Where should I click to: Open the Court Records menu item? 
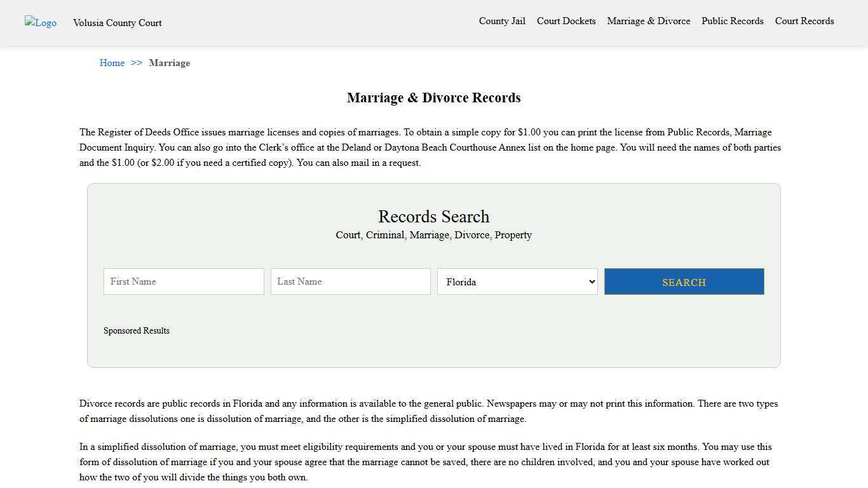pos(804,21)
